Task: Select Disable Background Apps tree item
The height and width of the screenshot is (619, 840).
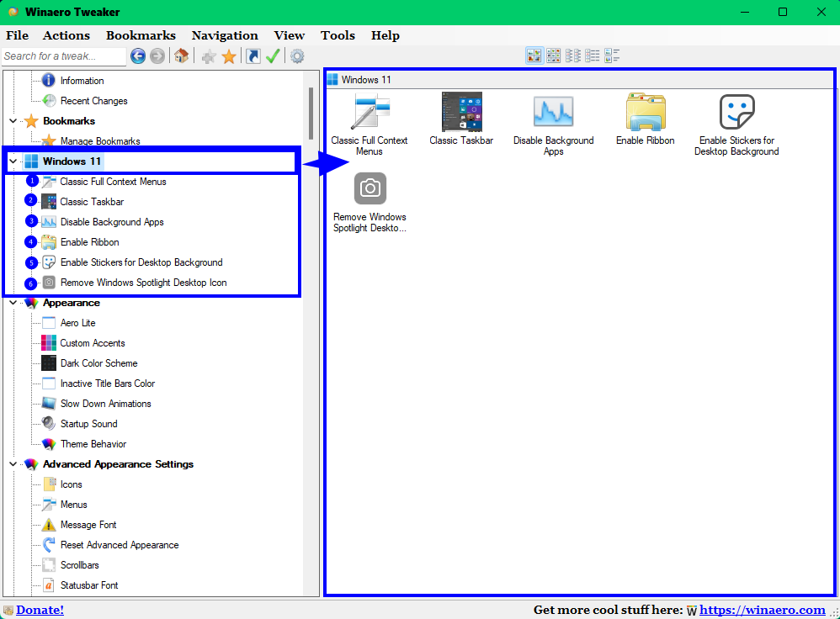Action: (112, 222)
